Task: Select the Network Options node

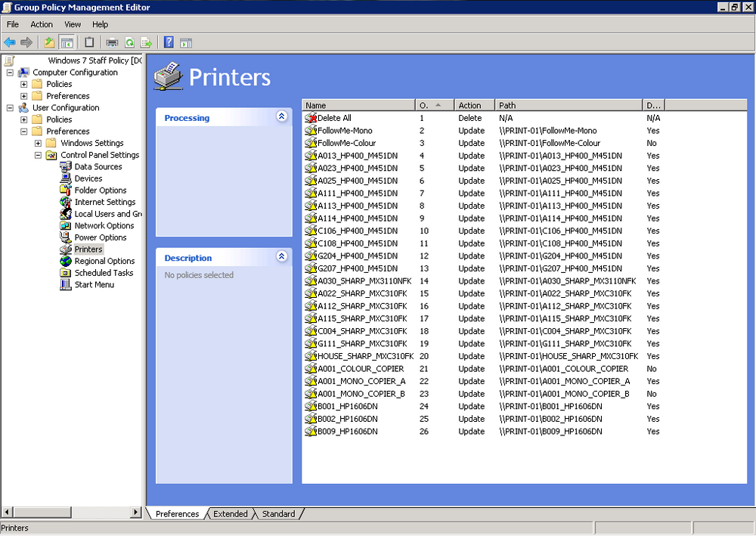Action: pyautogui.click(x=104, y=225)
